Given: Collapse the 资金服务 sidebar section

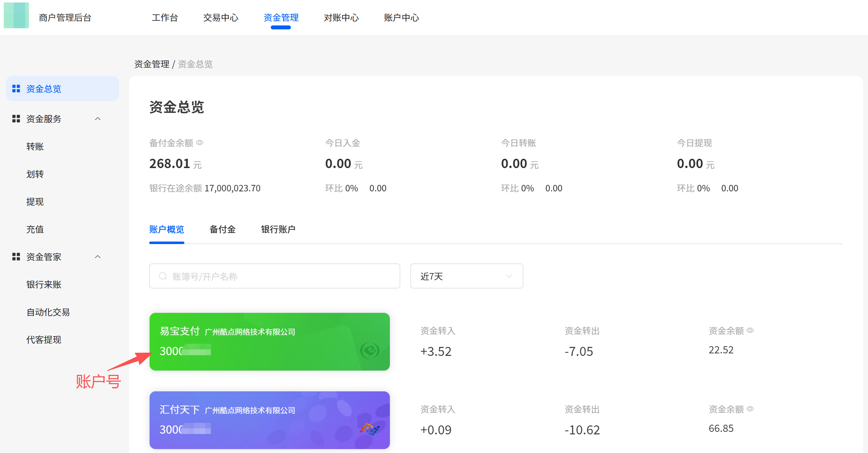Looking at the screenshot, I should (98, 119).
